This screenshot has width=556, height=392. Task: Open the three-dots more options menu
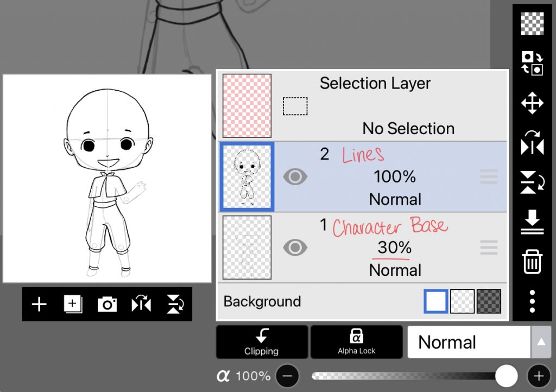(x=532, y=301)
